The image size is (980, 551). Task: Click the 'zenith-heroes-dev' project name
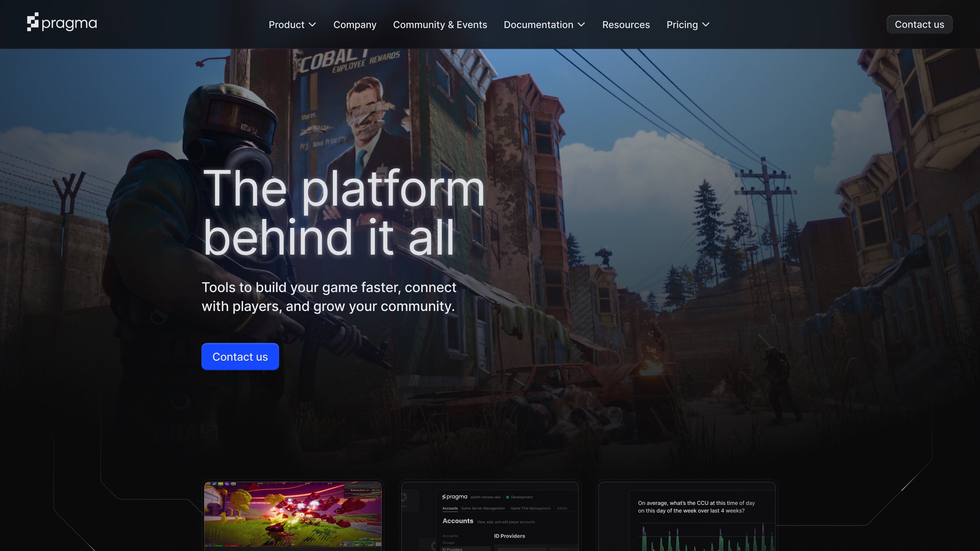[x=485, y=497]
